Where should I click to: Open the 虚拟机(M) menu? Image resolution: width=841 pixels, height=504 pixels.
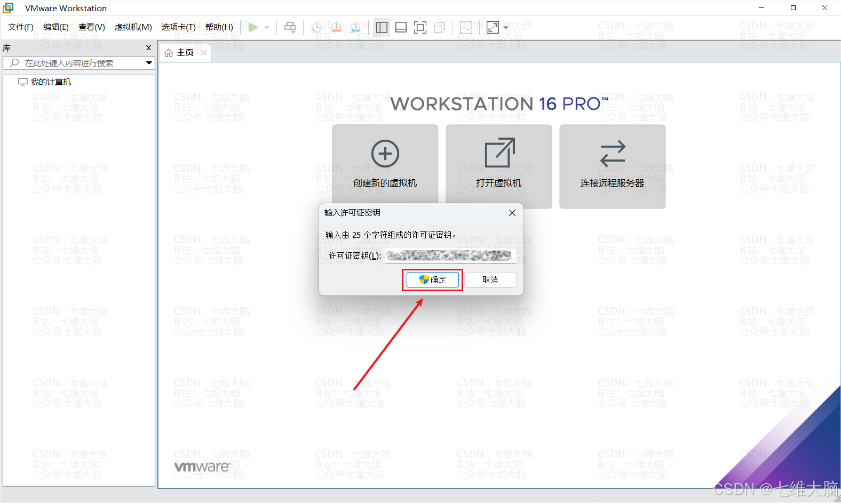point(133,27)
